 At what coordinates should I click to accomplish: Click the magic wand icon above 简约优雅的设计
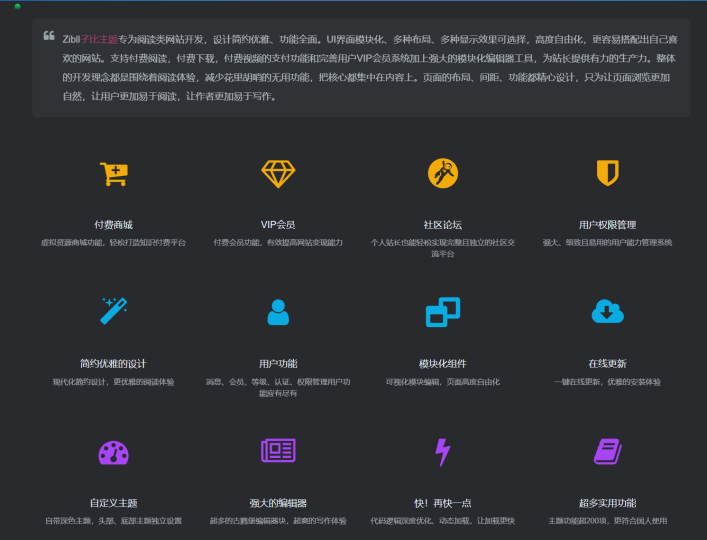[114, 311]
